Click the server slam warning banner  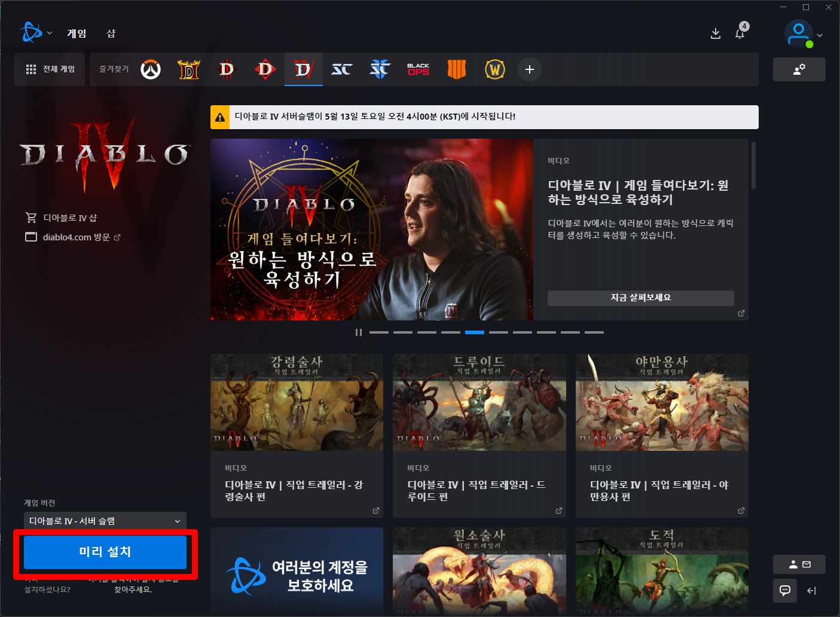484,117
